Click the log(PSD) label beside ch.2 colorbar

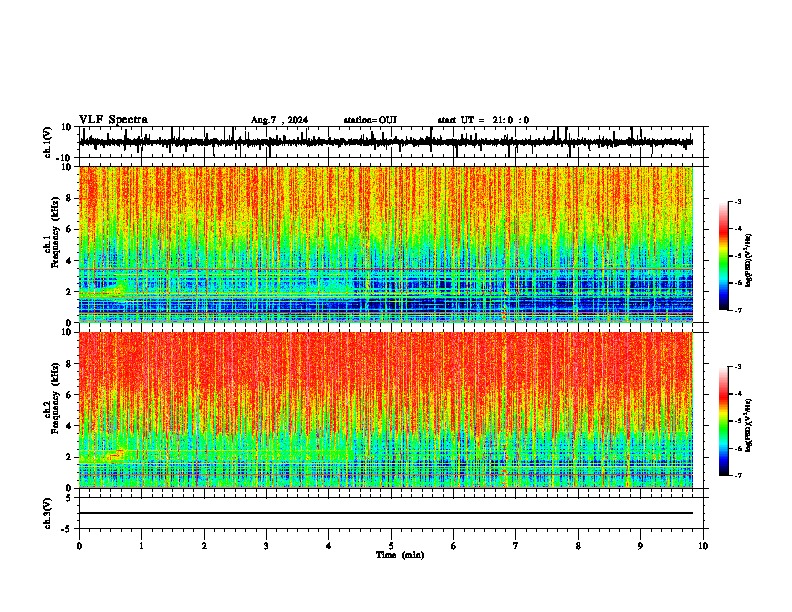[749, 425]
